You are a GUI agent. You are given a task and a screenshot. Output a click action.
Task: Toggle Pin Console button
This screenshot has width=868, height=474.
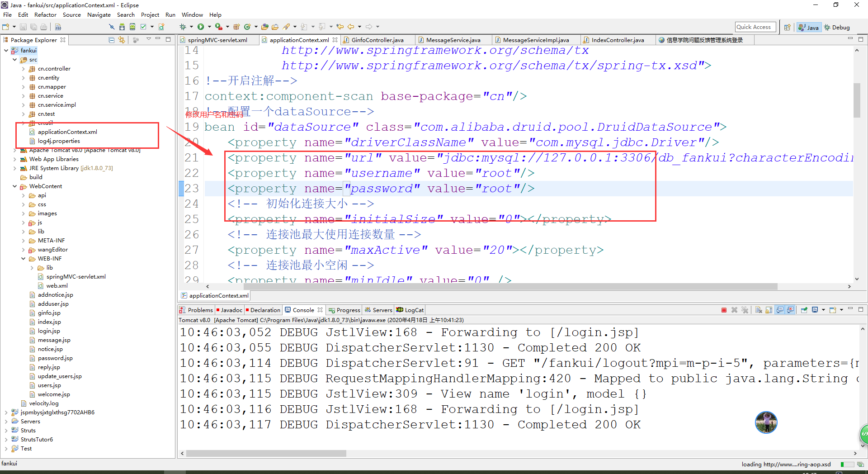tap(804, 310)
